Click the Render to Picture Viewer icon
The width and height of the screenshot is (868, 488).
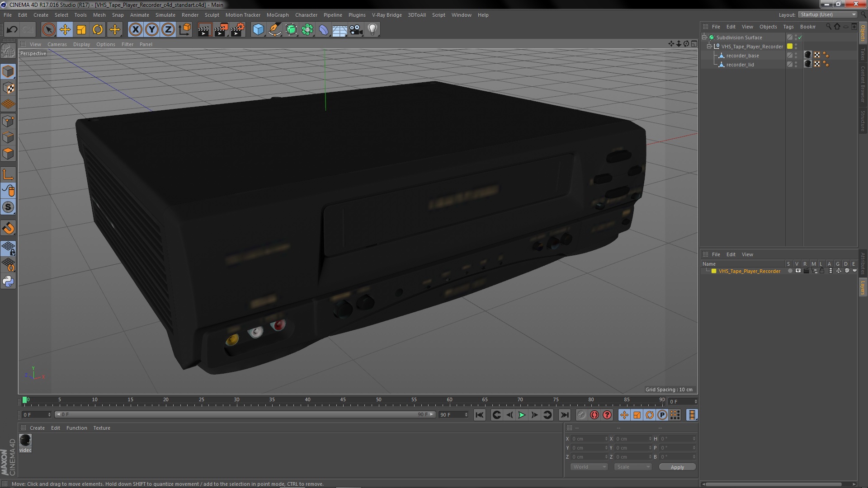(x=221, y=30)
